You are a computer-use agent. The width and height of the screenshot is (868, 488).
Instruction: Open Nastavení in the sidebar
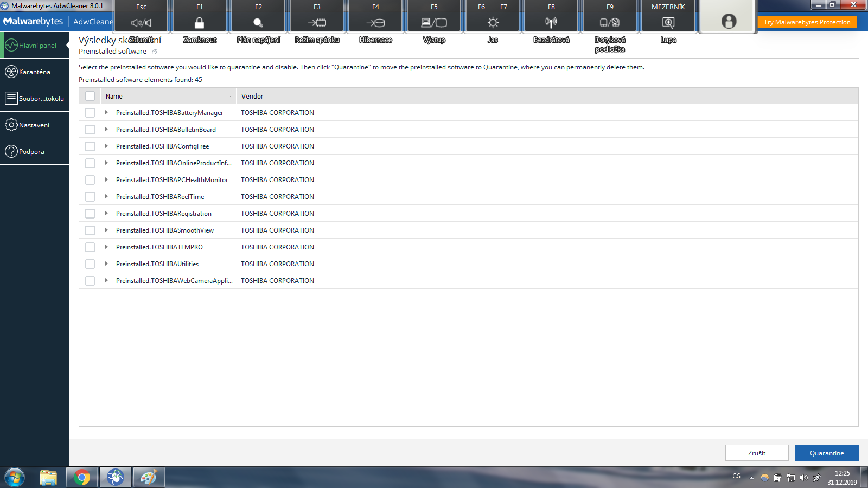point(35,125)
